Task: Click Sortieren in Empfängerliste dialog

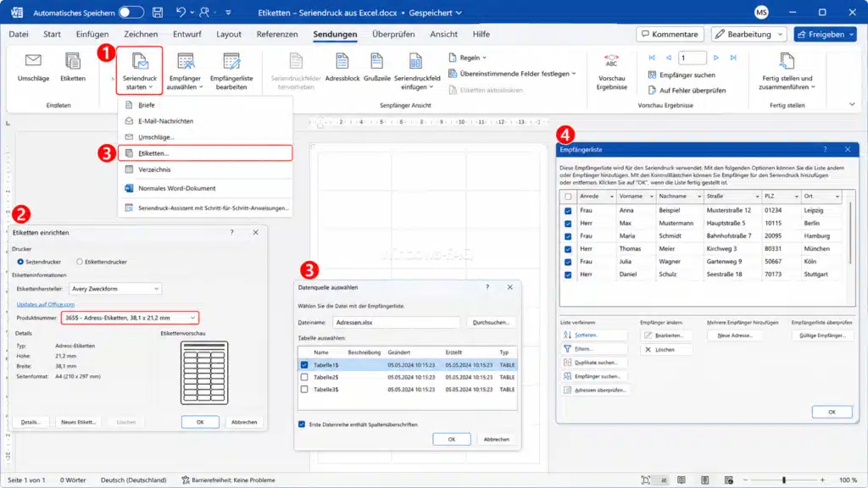Action: pyautogui.click(x=594, y=335)
